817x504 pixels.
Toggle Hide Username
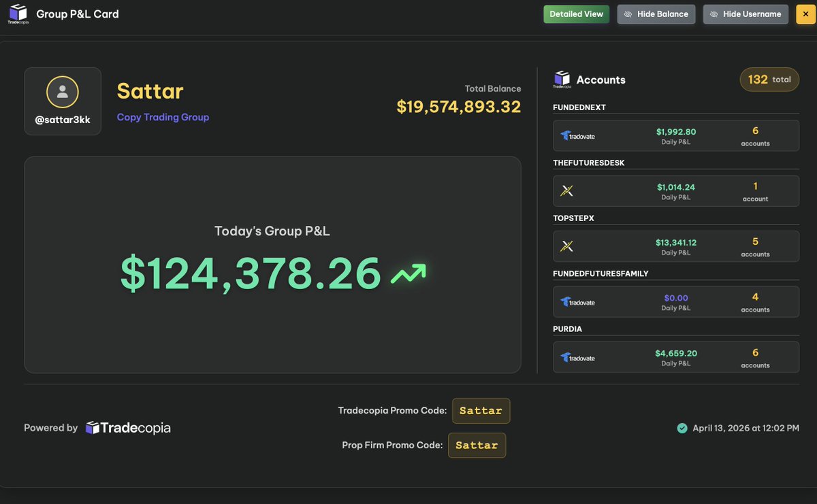(746, 14)
